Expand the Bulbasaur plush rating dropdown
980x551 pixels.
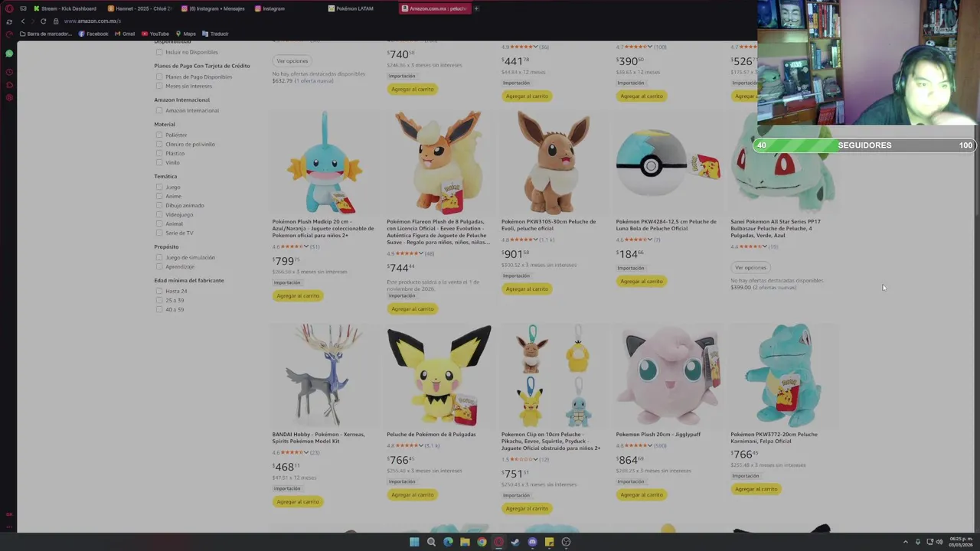point(765,246)
